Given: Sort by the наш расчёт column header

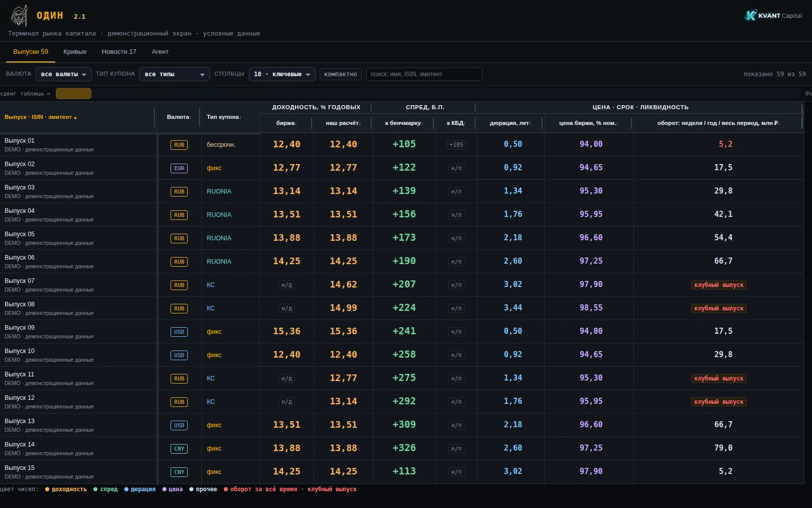Looking at the screenshot, I should (x=343, y=123).
